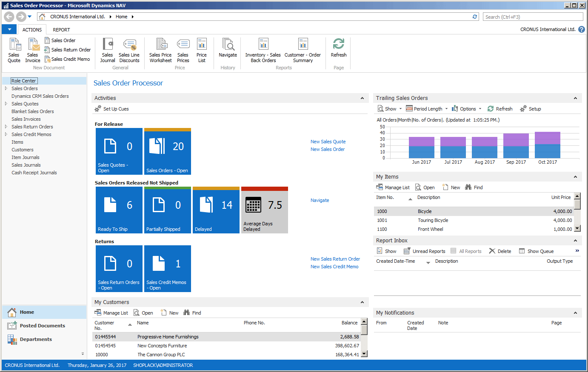This screenshot has width=588, height=372.
Task: Click the Sales Order ribbon item
Action: [x=60, y=40]
